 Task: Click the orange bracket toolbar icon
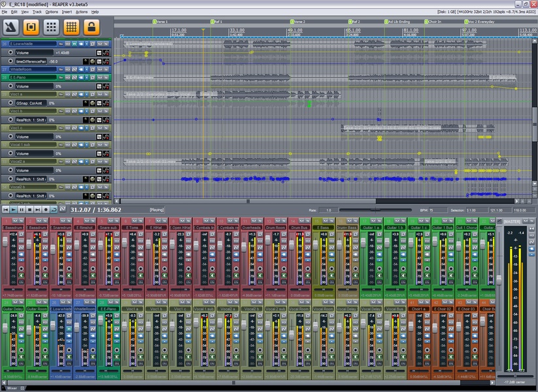coord(30,27)
